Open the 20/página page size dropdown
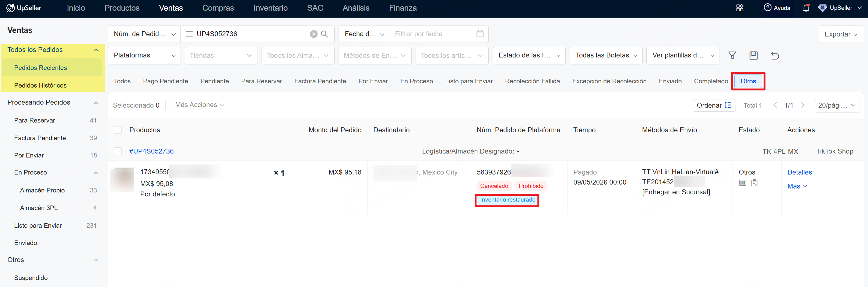 tap(837, 105)
